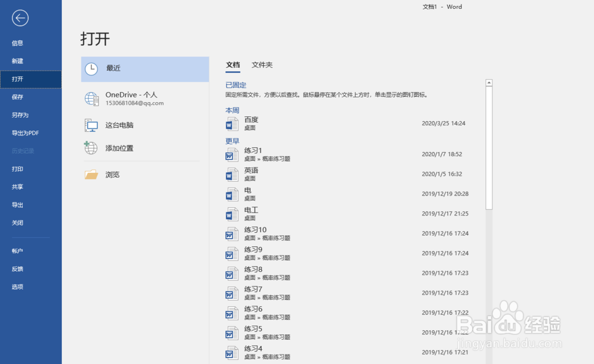The image size is (594, 364).
Task: Switch to the 文件夹 tab
Action: [x=262, y=65]
